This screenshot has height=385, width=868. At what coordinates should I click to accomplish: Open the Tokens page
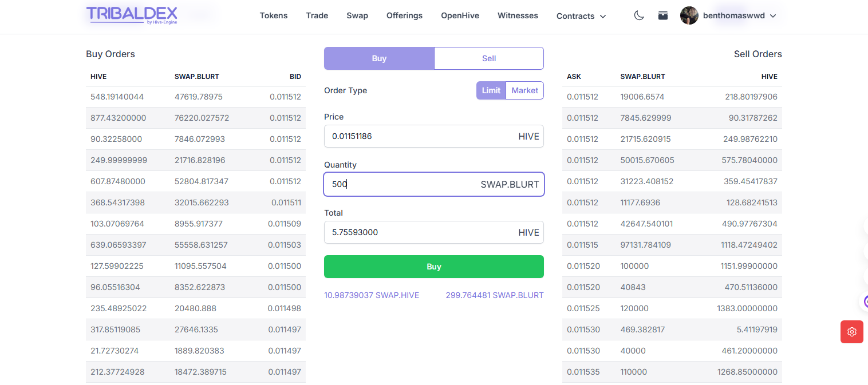(x=274, y=15)
